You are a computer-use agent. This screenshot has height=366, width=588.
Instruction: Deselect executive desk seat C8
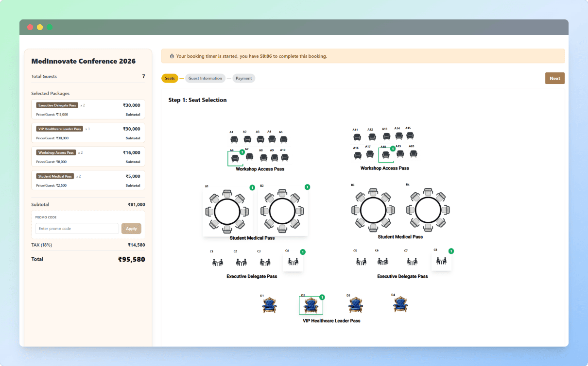tap(441, 261)
